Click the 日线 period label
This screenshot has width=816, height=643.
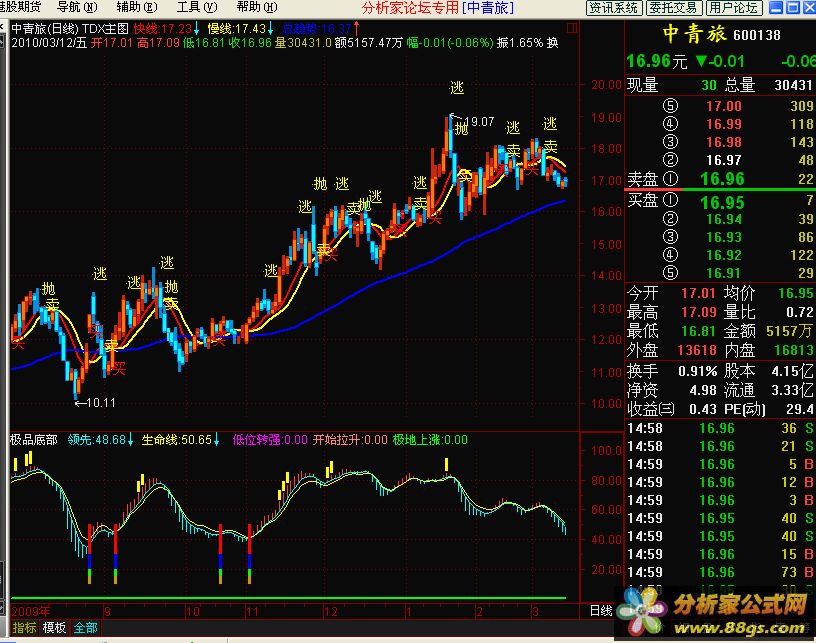pos(601,611)
